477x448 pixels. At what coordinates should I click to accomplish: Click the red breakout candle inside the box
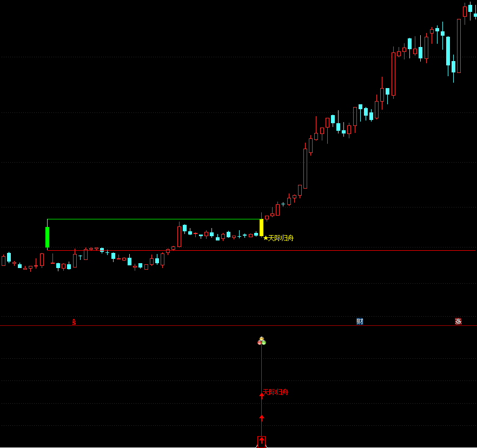click(179, 236)
